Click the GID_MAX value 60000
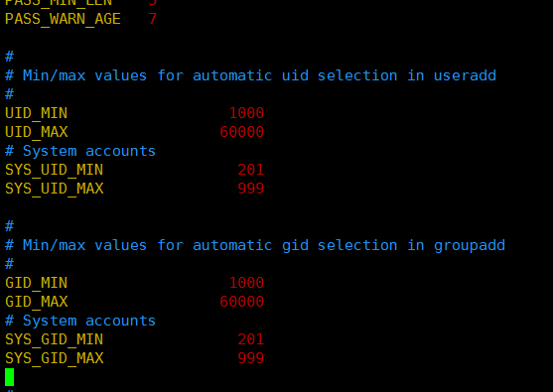The height and width of the screenshot is (392, 553). pyautogui.click(x=242, y=302)
